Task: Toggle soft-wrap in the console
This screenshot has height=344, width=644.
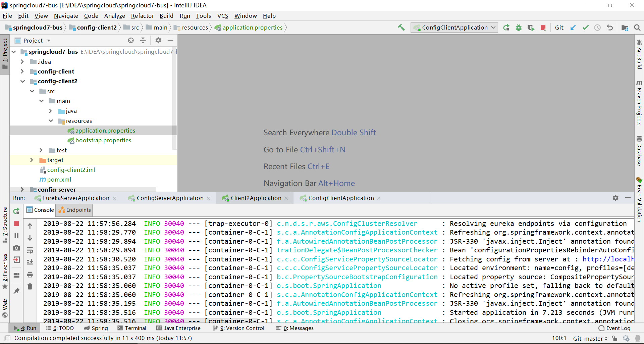Action: 30,250
